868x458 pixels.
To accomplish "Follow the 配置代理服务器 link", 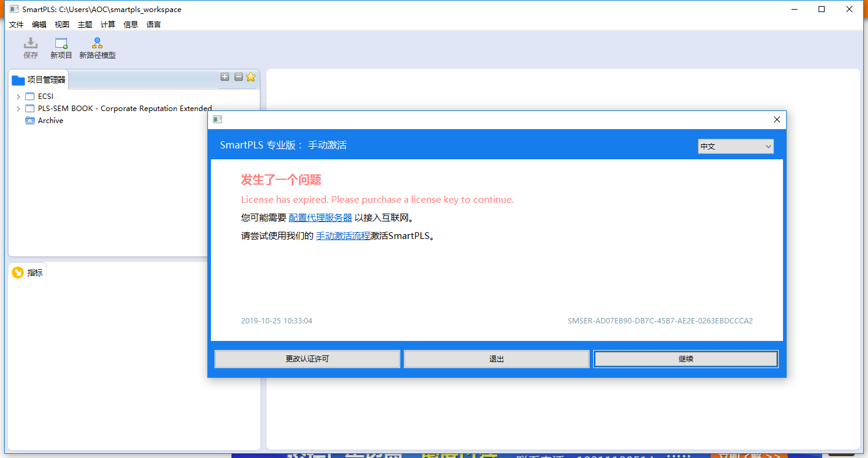I will coord(320,218).
